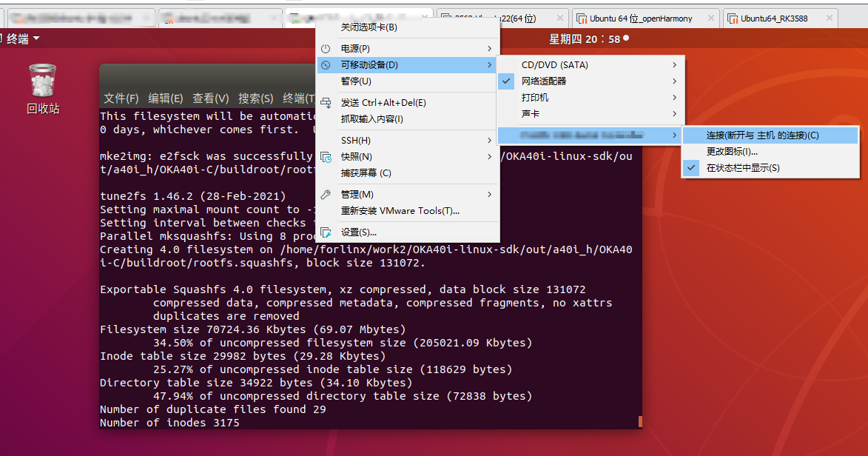Viewport: 868px width, 456px height.
Task: Click the snapshot icon beside 快照(N)
Action: (326, 157)
